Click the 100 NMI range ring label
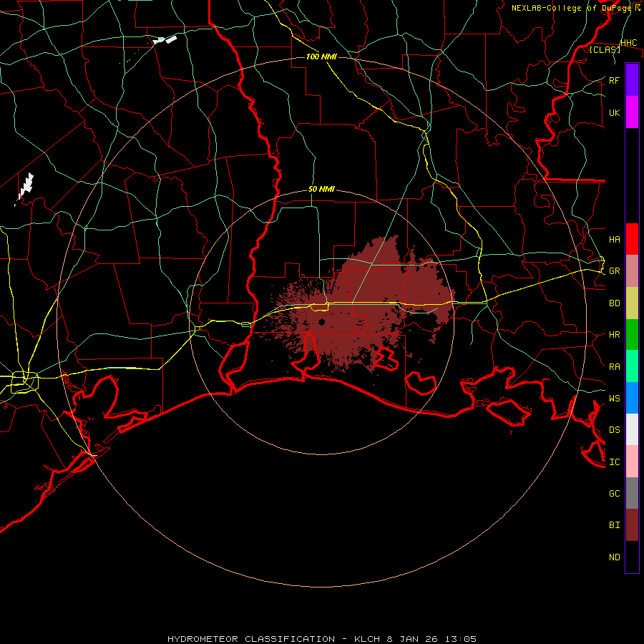The image size is (644, 644). pyautogui.click(x=321, y=57)
